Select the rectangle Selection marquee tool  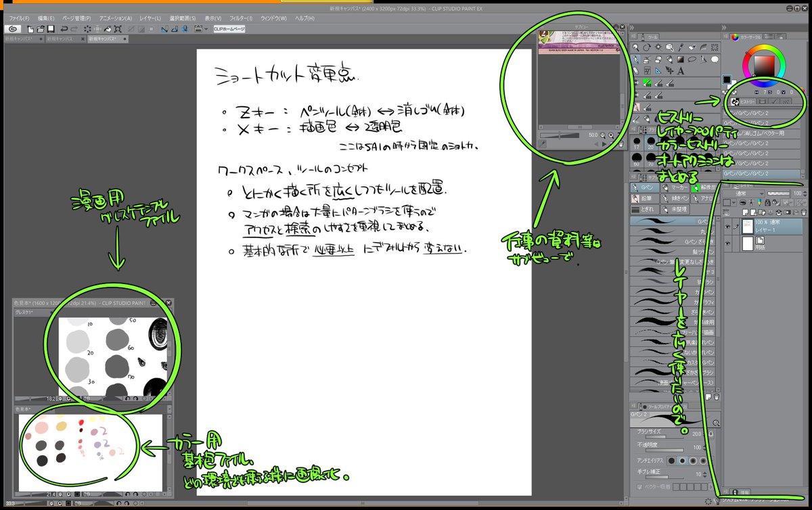coord(715,47)
